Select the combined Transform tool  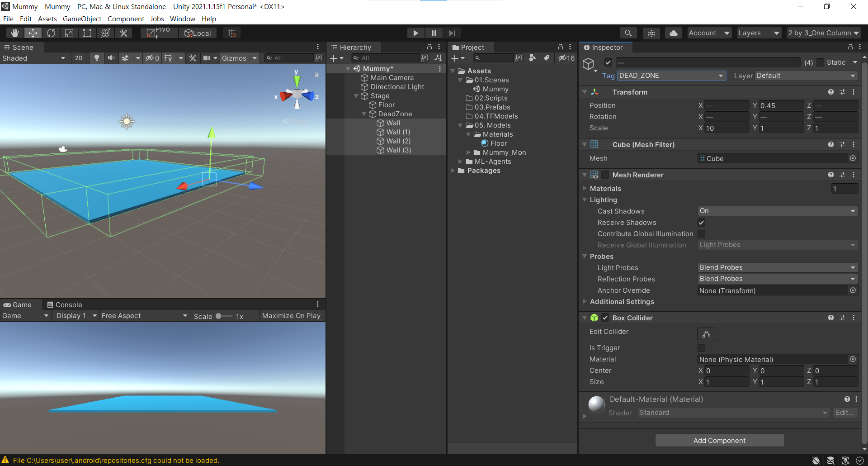(105, 33)
